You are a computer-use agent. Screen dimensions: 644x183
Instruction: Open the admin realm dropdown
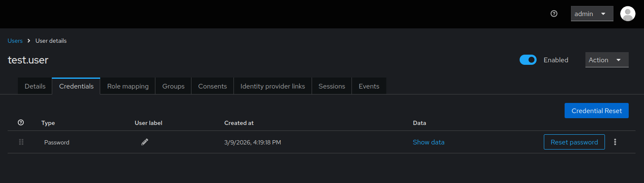592,14
